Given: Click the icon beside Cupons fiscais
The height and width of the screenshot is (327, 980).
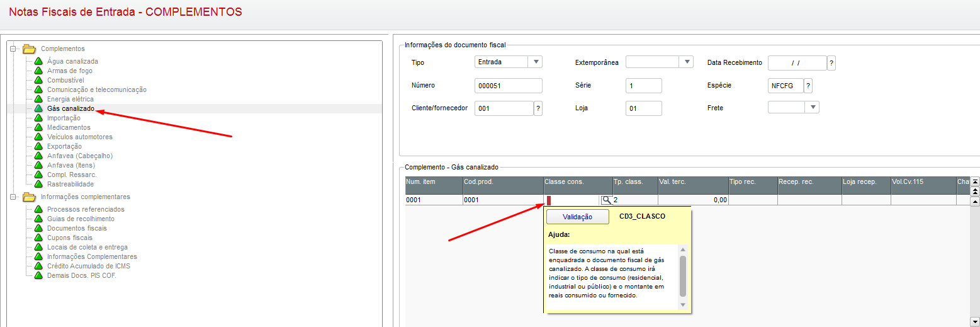Looking at the screenshot, I should [x=38, y=238].
